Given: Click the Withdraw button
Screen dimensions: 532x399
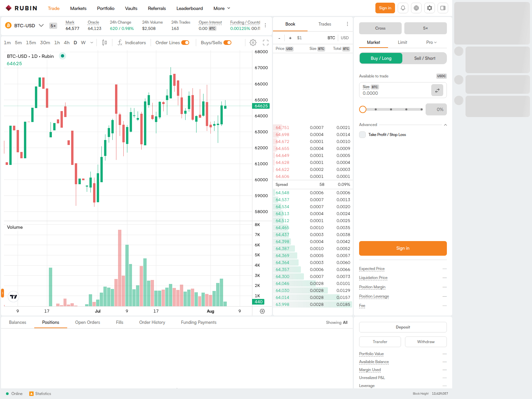Looking at the screenshot, I should pyautogui.click(x=426, y=342).
